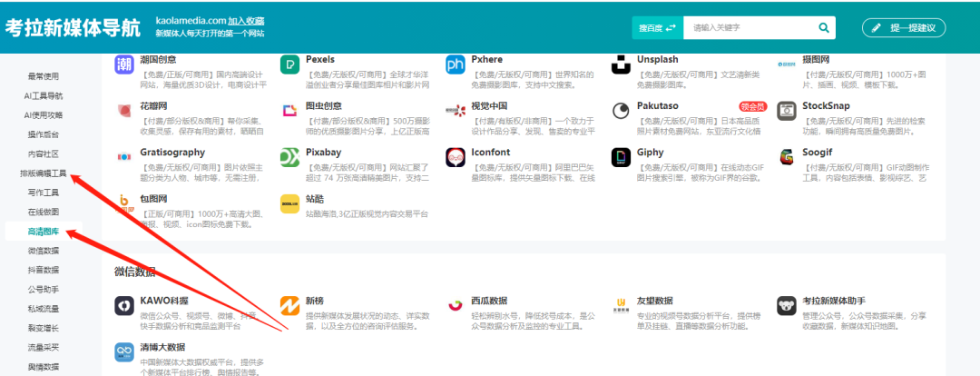Click the 包图网 orange icon

[124, 203]
